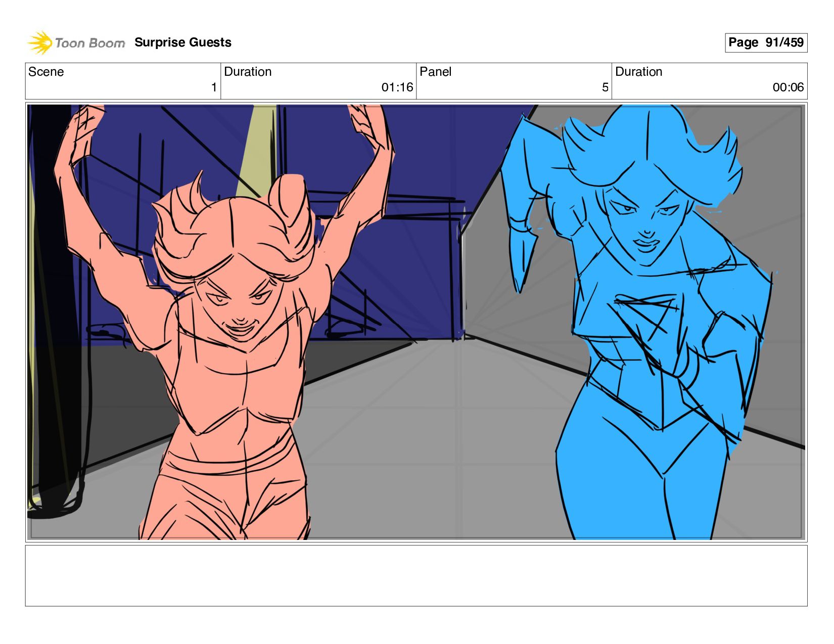Click the Toon Boom logo
Image resolution: width=834 pixels, height=644 pixels.
(76, 42)
